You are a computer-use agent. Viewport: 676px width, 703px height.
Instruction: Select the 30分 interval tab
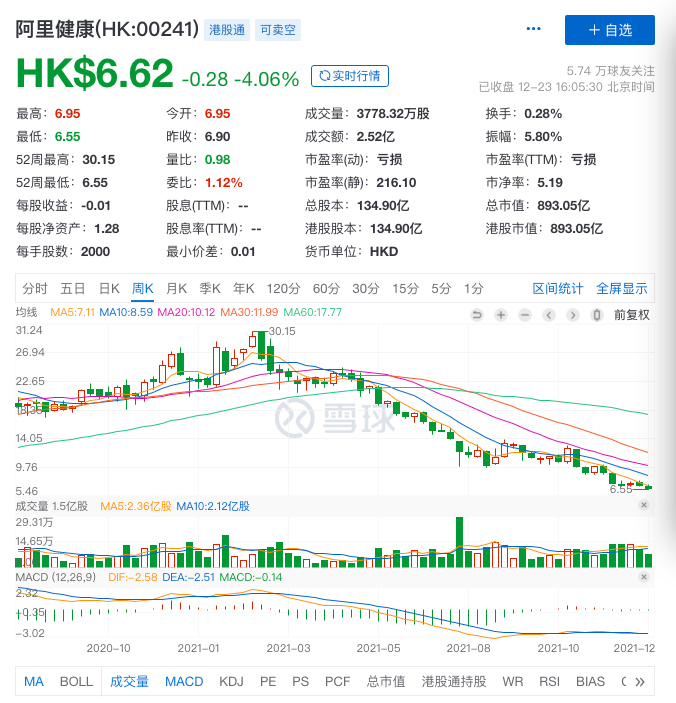pos(366,288)
